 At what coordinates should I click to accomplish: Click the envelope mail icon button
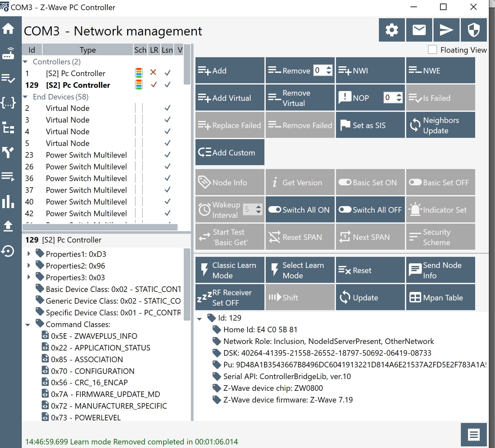[x=419, y=30]
